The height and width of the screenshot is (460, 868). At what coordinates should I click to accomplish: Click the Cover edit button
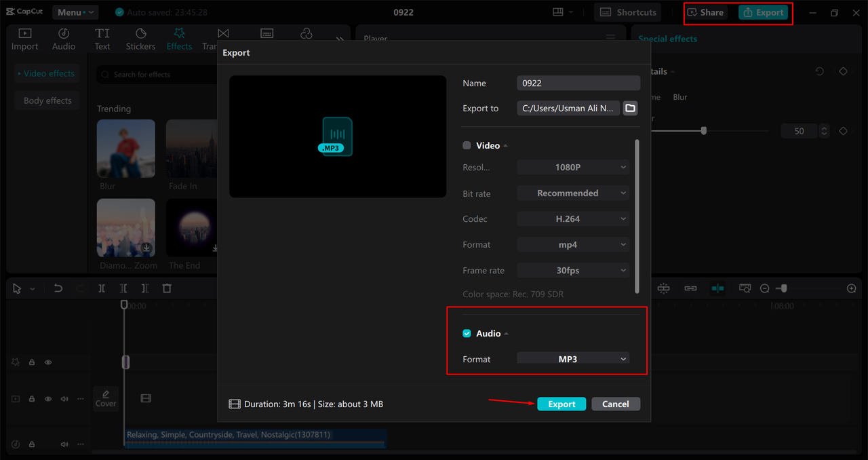coord(106,398)
